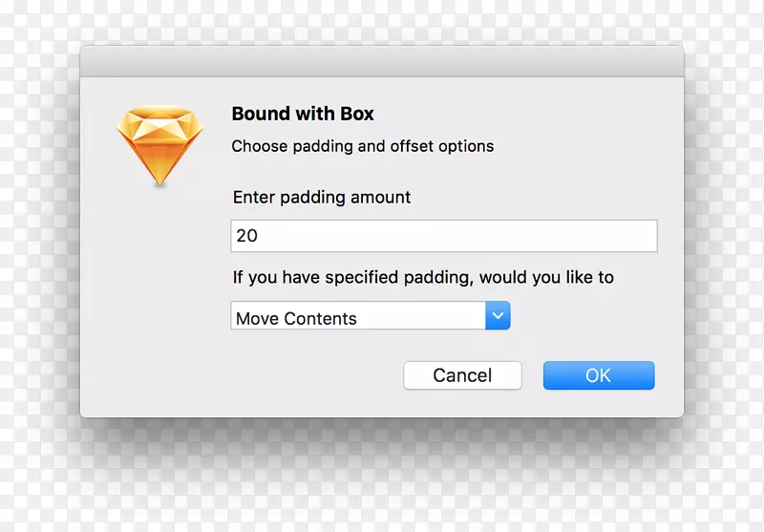The image size is (764, 532).
Task: Click the value 20 in the padding field
Action: [247, 236]
